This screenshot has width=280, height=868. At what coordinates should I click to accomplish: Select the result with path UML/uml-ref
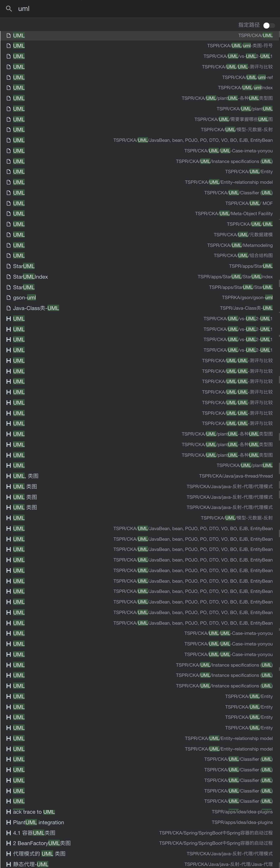[140, 77]
